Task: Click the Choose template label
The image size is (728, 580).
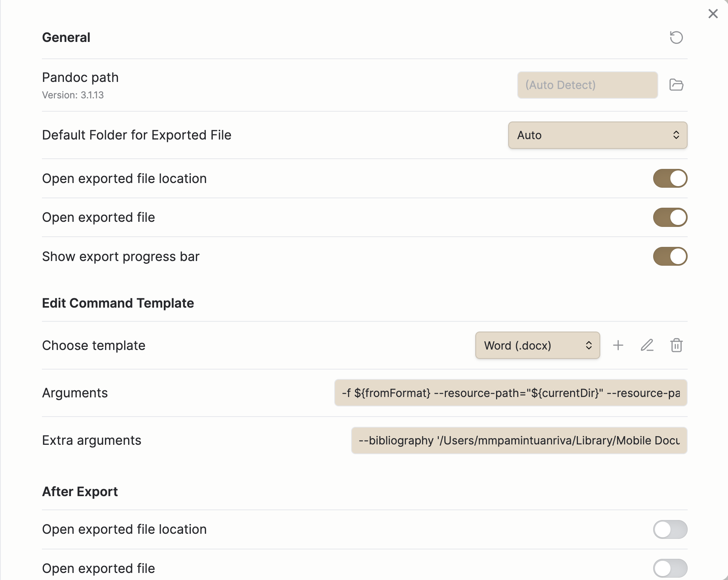Action: pos(94,346)
